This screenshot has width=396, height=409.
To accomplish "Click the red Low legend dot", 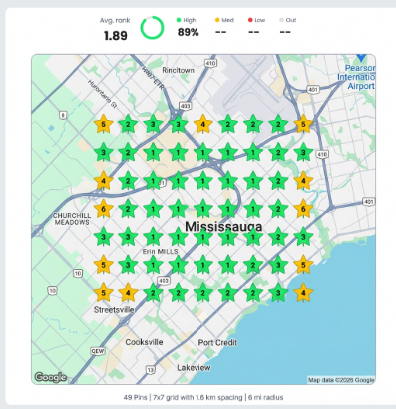I will 250,20.
